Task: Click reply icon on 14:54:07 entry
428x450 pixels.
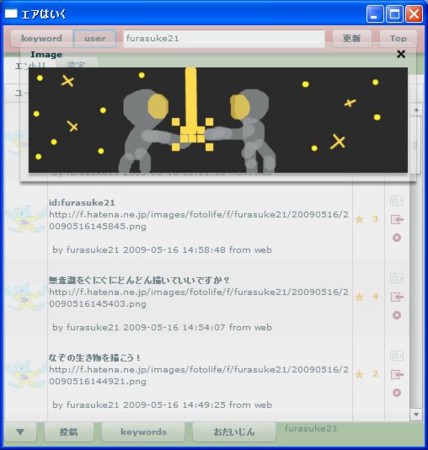Action: 397,297
